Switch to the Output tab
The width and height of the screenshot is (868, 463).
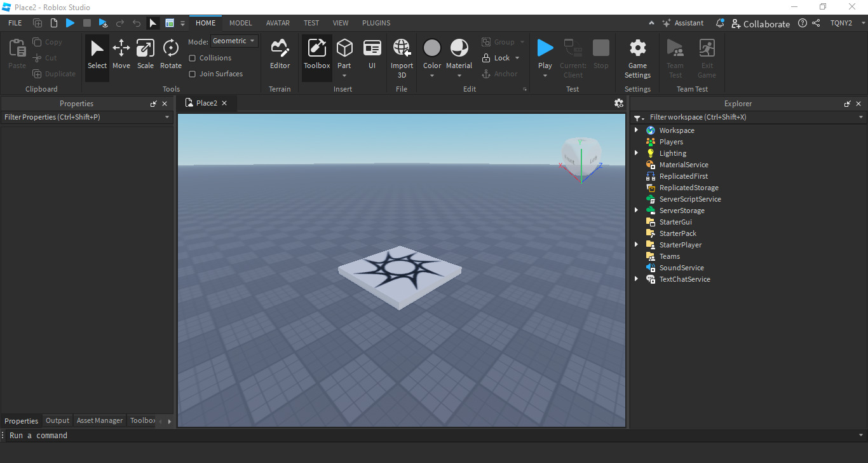coord(57,420)
